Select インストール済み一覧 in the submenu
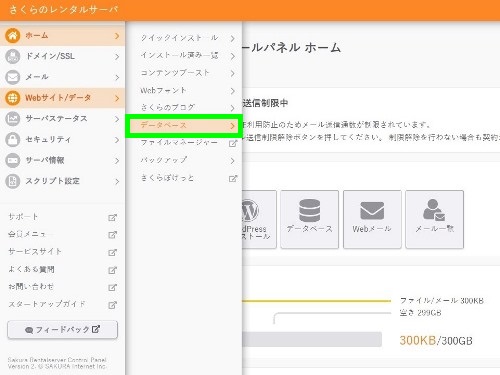The image size is (500, 375). click(179, 55)
